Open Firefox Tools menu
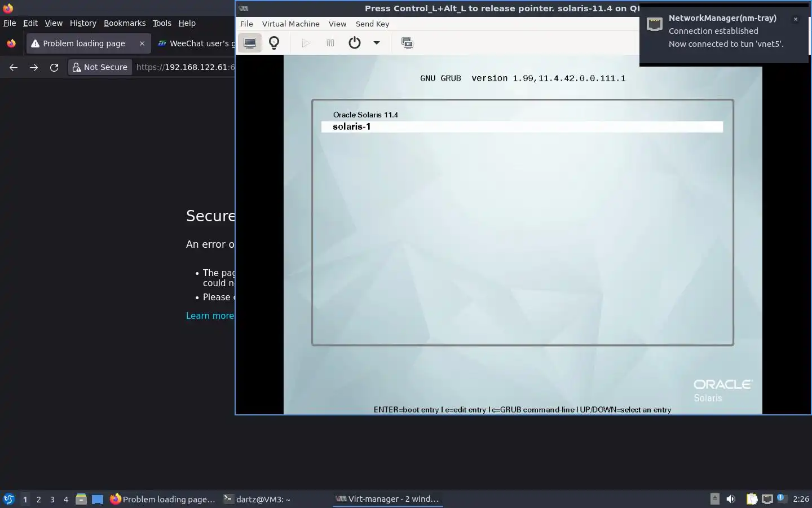Screen dimensions: 812x508 pyautogui.click(x=162, y=23)
